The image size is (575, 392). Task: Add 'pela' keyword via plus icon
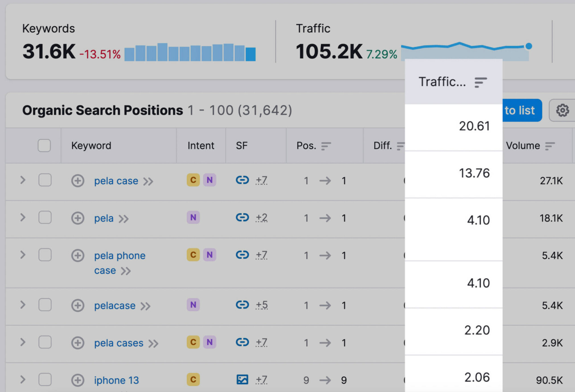77,218
